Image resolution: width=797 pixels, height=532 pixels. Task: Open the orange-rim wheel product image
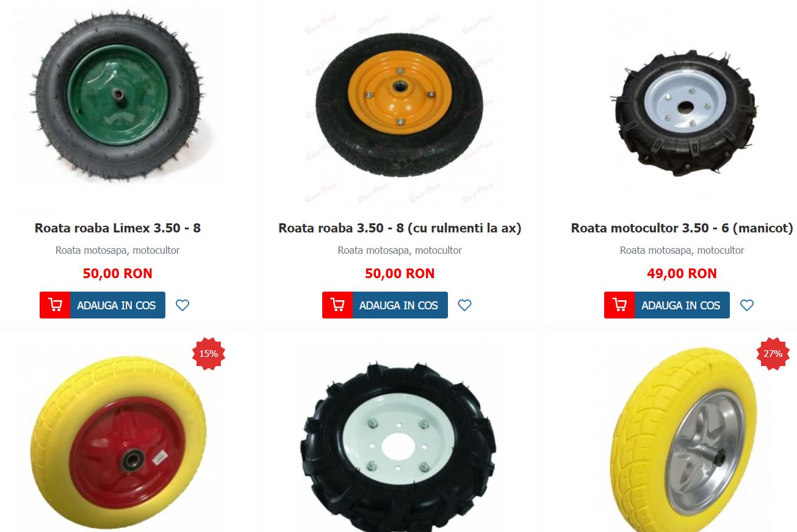400,104
